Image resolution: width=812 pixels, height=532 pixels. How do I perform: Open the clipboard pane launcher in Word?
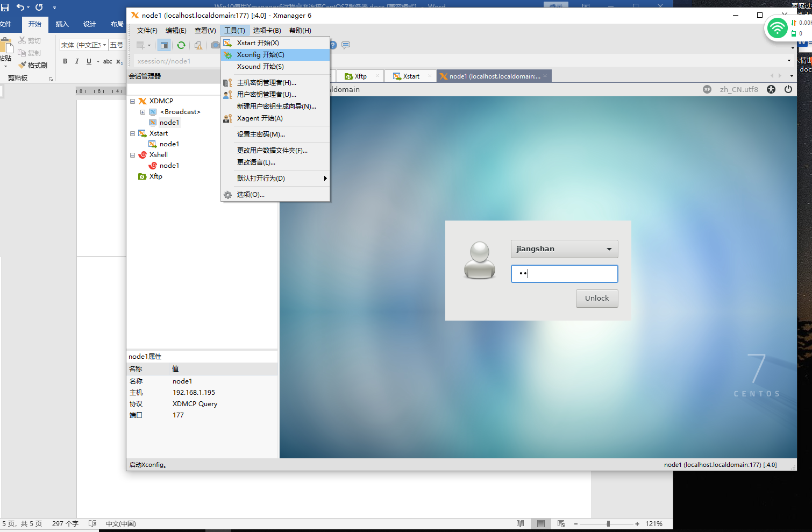coord(51,79)
